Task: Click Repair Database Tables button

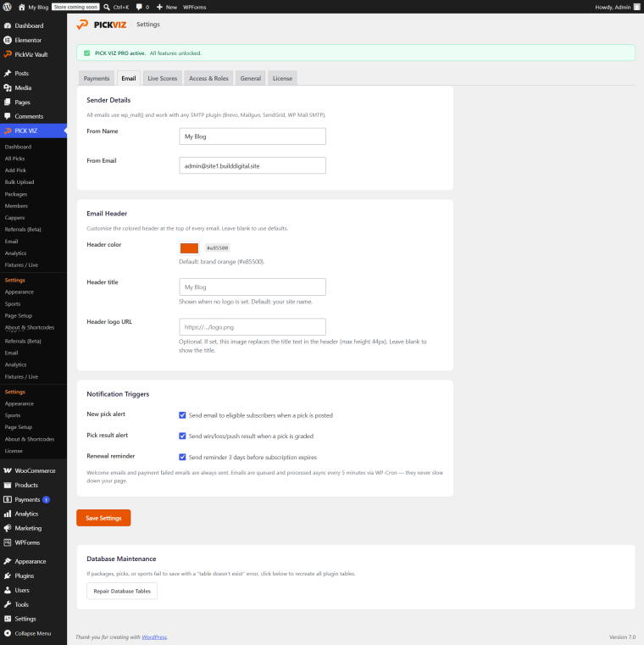Action: click(122, 591)
